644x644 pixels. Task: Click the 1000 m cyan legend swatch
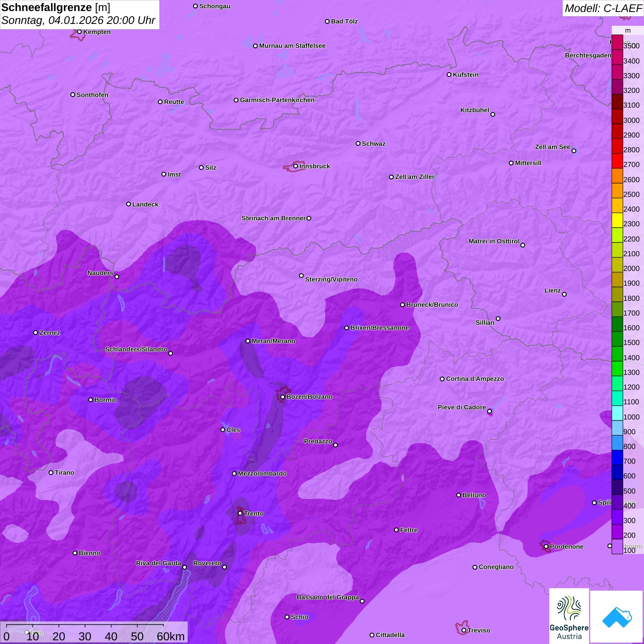pos(617,413)
